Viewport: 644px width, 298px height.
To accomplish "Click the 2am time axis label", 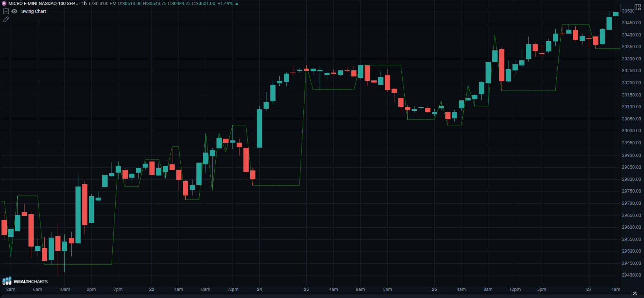I will point(11,289).
